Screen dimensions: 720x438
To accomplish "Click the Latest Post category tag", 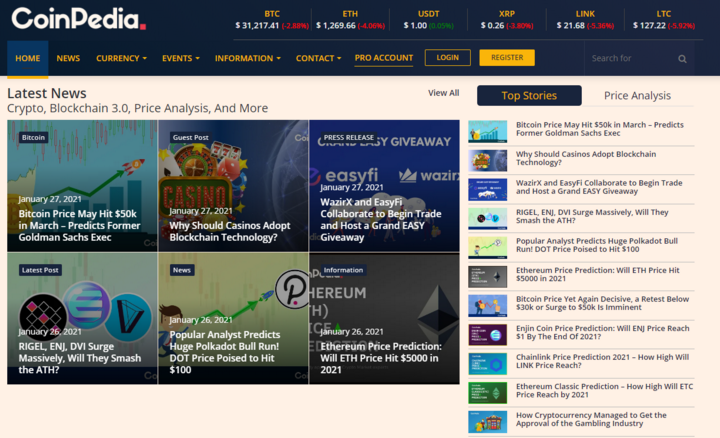I will 40,270.
